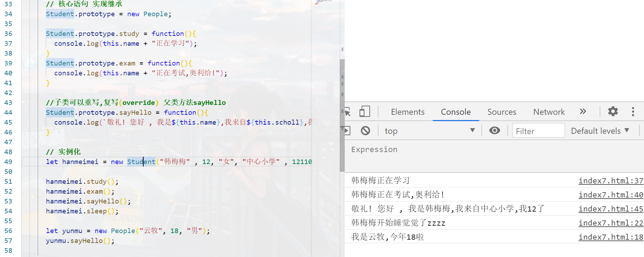Click the Expression live expression field
The image size is (644, 257).
pyautogui.click(x=374, y=150)
